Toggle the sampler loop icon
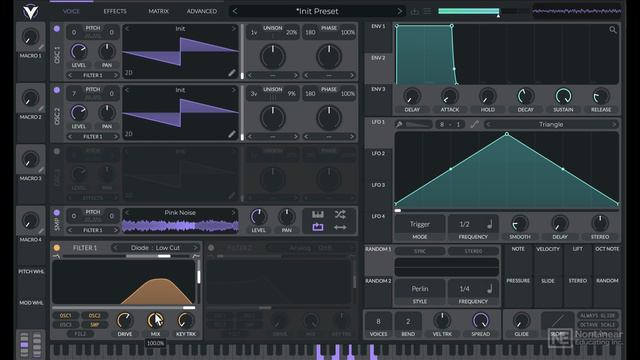Image resolution: width=640 pixels, height=360 pixels. pyautogui.click(x=318, y=227)
